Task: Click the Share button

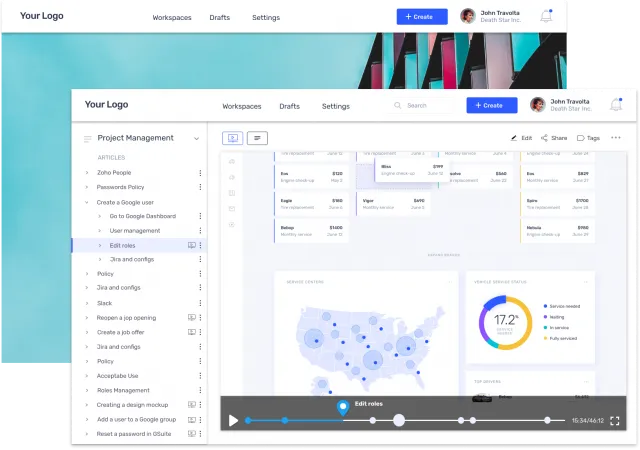Action: coord(554,138)
